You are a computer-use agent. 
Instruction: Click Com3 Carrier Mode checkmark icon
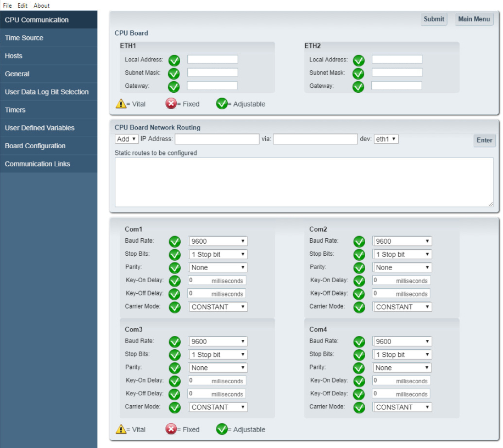(x=175, y=407)
